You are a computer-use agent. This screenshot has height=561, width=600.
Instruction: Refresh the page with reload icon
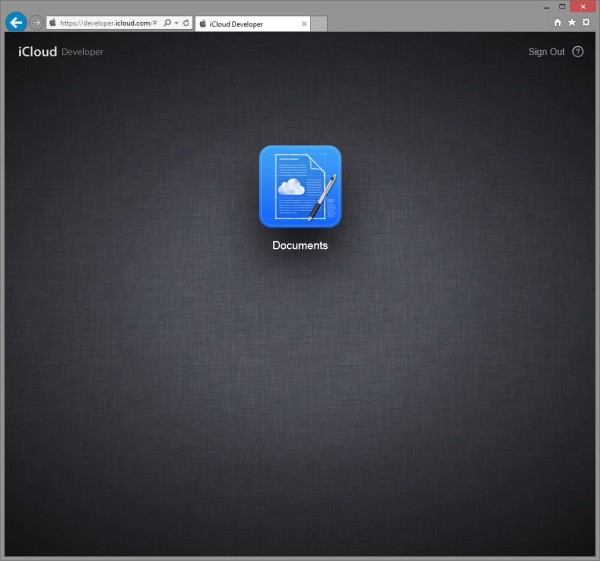186,23
